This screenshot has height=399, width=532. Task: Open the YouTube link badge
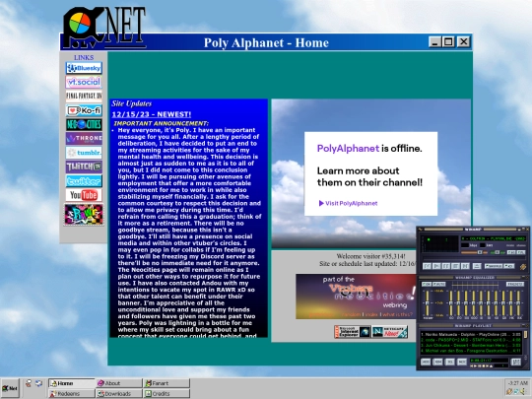[84, 195]
